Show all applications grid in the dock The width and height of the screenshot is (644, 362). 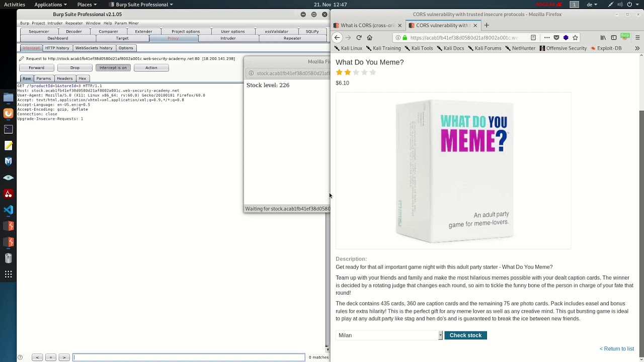[x=8, y=274]
